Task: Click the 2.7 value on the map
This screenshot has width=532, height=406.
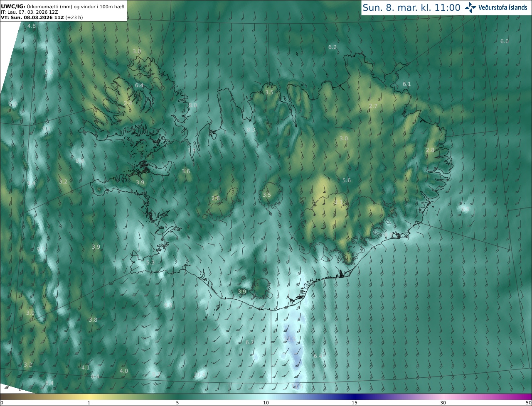Action: (373, 106)
